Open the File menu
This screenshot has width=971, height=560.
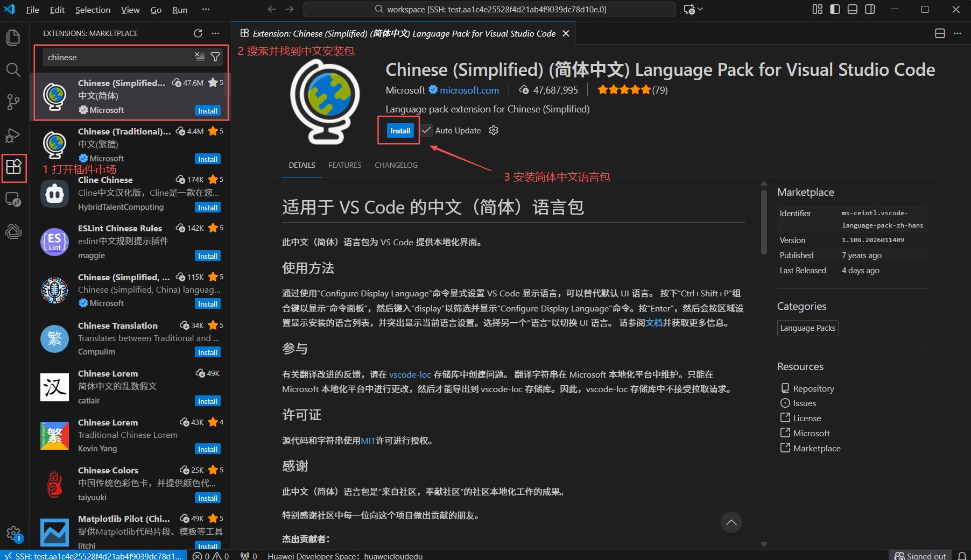pos(33,10)
